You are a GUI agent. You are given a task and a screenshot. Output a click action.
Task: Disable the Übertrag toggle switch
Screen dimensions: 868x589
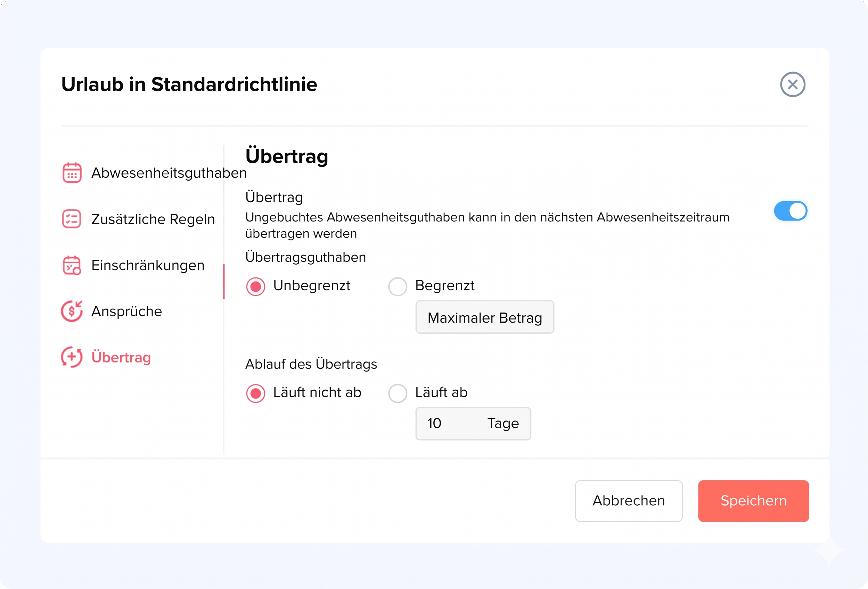pos(790,211)
